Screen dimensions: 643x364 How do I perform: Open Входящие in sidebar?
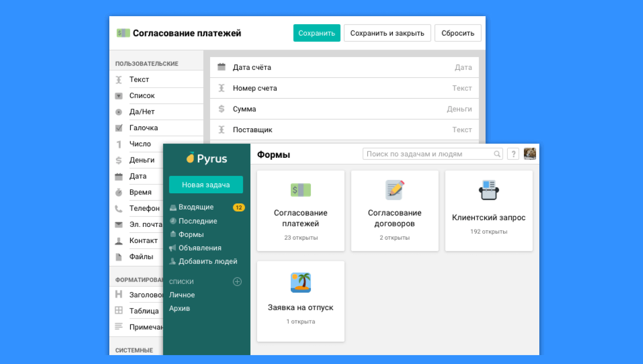click(196, 207)
